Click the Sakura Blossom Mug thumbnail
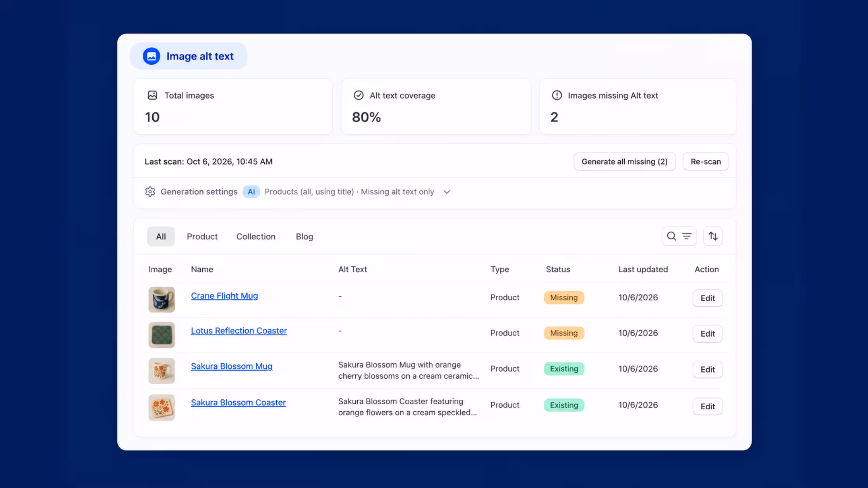868x488 pixels. coord(162,371)
